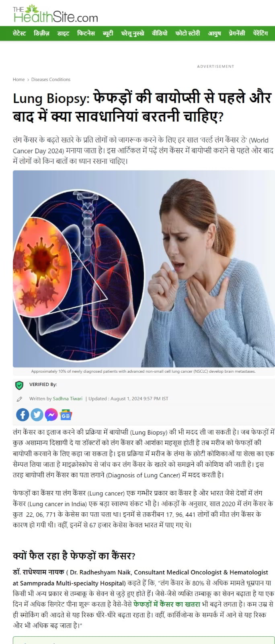Image resolution: width=275 pixels, height=644 pixels.
Task: Open the वीडियो menu item
Action: coord(160,33)
